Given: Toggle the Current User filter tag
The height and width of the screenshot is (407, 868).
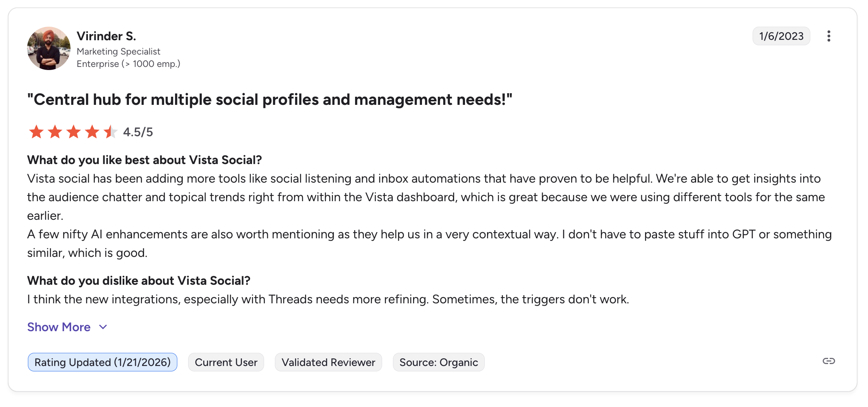Looking at the screenshot, I should point(226,362).
